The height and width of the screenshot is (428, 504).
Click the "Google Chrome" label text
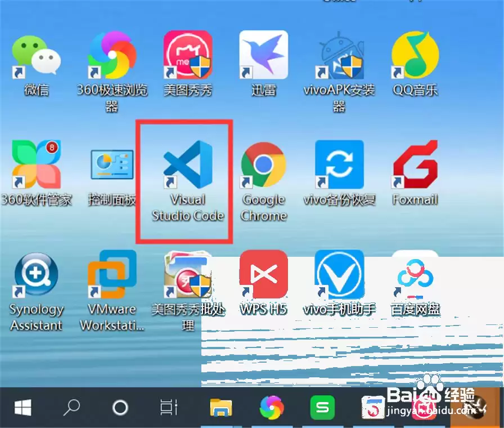click(264, 208)
